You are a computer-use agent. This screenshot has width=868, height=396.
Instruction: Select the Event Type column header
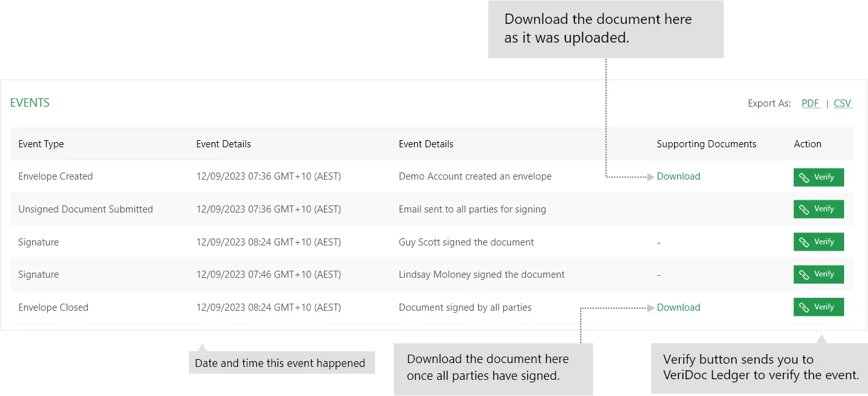[41, 144]
